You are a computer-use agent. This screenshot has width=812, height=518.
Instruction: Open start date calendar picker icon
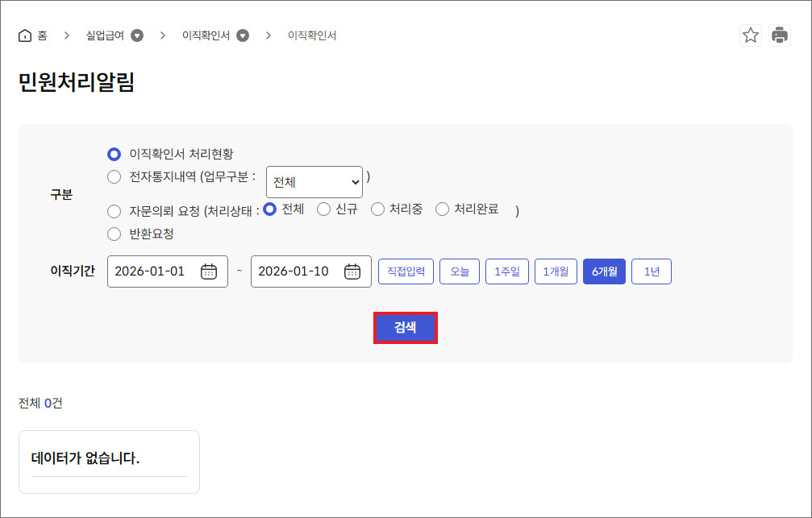[209, 271]
